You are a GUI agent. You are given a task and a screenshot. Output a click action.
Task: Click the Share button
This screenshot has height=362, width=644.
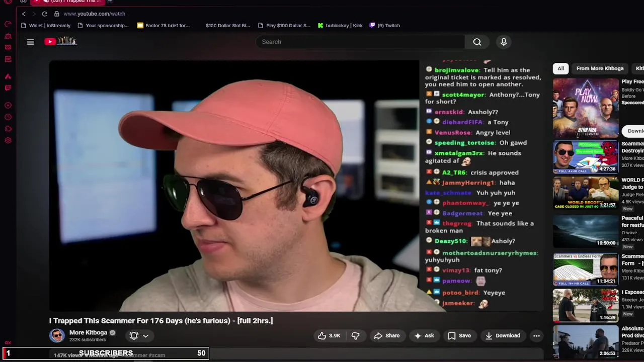386,335
